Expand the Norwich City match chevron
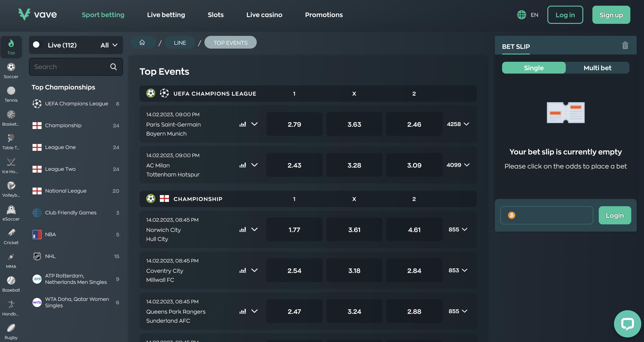 point(254,229)
